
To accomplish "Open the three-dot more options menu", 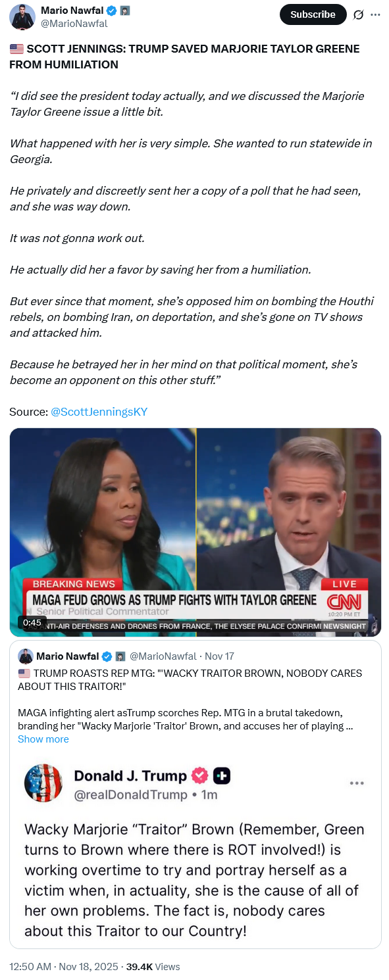I will 376,14.
